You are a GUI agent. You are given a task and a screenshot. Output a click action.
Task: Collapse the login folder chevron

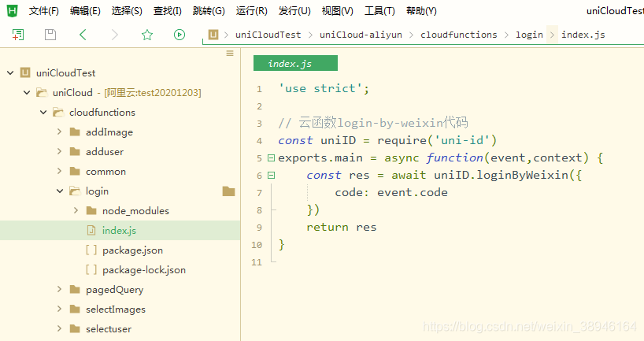(60, 191)
